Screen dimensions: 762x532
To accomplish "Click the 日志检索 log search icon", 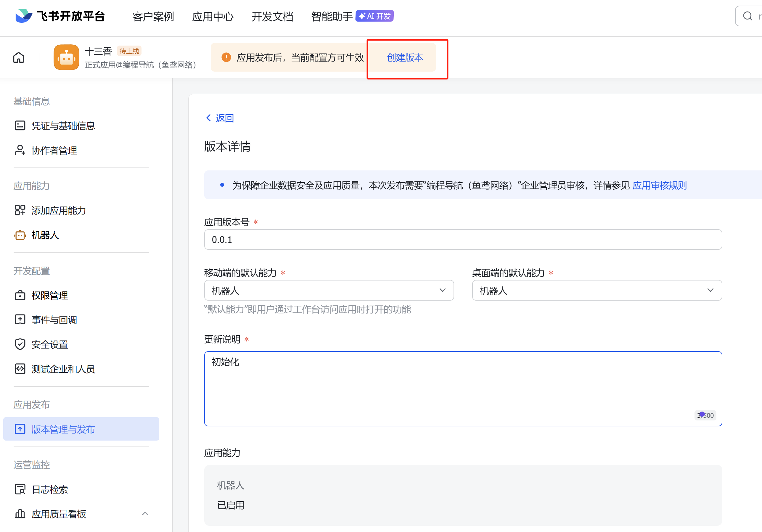I will [x=20, y=489].
